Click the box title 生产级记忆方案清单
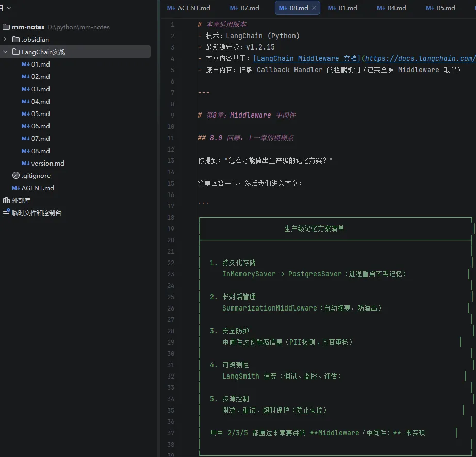 pyautogui.click(x=314, y=228)
